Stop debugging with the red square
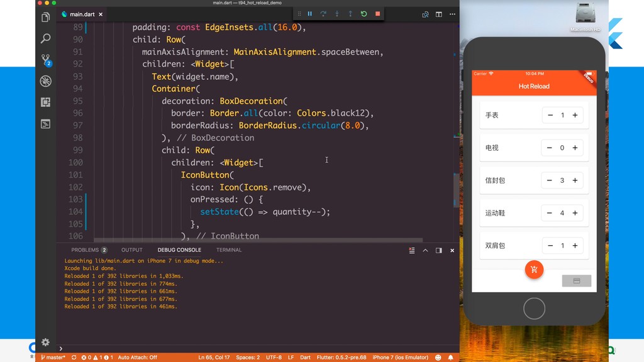644x362 pixels. [377, 14]
